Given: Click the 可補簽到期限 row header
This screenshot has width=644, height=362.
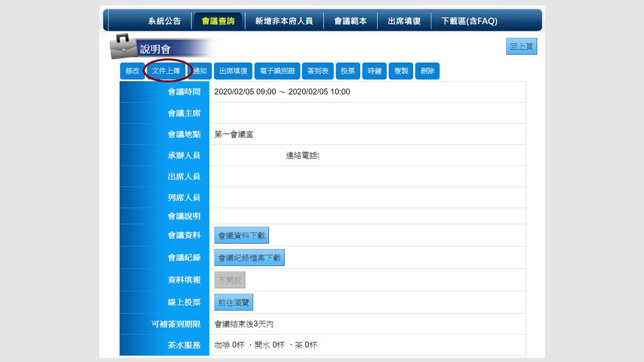Looking at the screenshot, I should (x=165, y=324).
